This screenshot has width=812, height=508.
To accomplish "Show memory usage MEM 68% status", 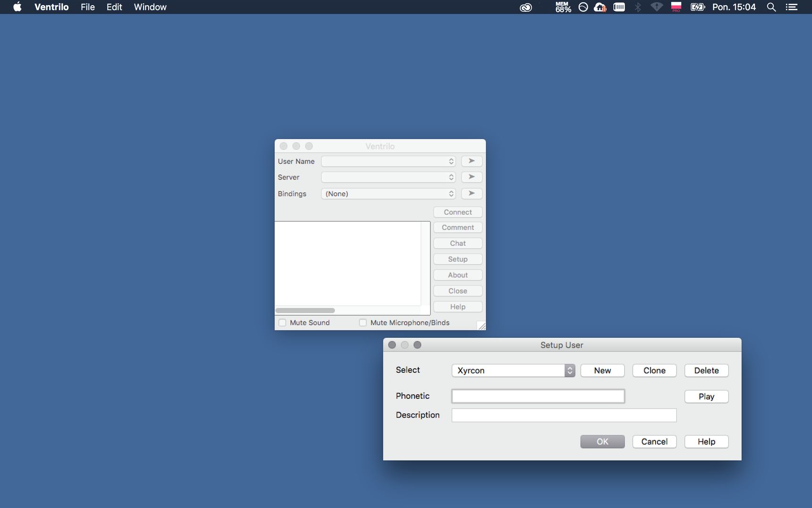I will tap(563, 7).
